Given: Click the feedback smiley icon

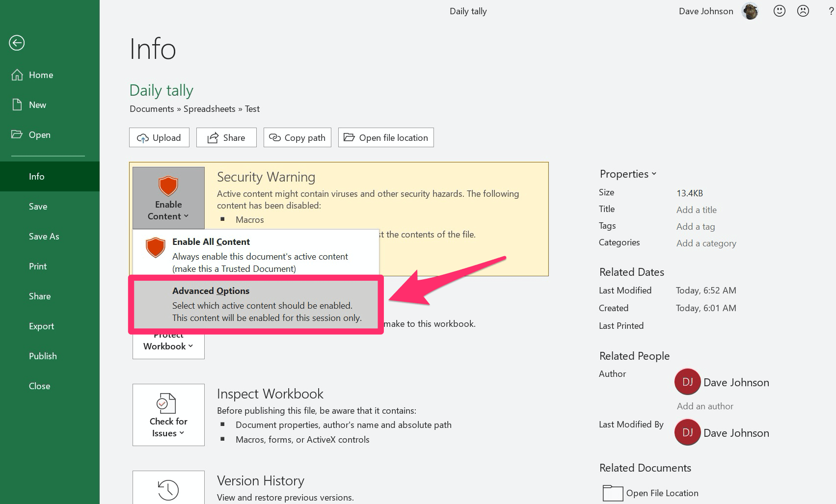Looking at the screenshot, I should click(779, 10).
